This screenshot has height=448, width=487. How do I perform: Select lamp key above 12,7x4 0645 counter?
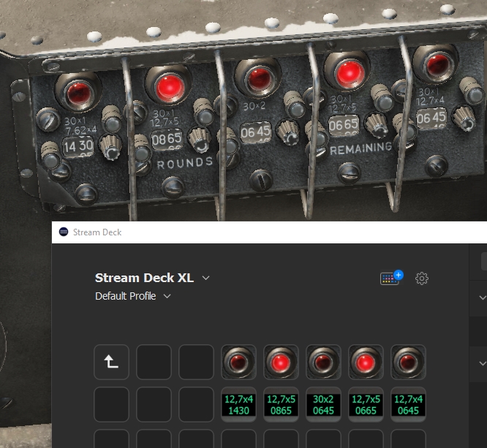click(x=408, y=362)
